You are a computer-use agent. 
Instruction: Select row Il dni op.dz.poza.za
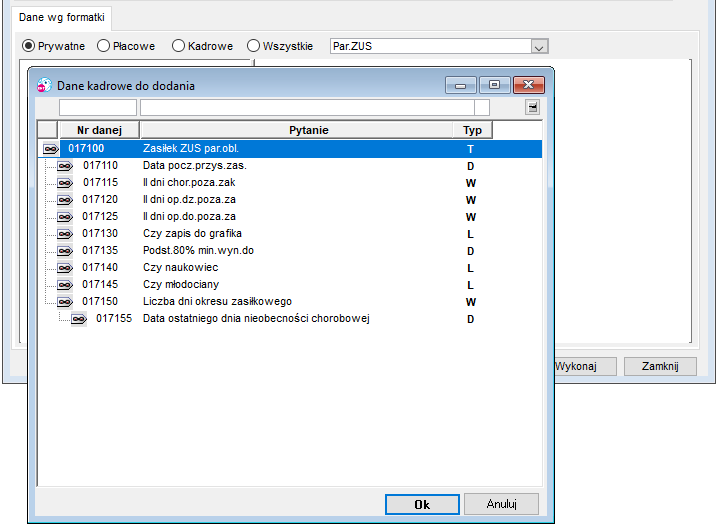point(290,200)
